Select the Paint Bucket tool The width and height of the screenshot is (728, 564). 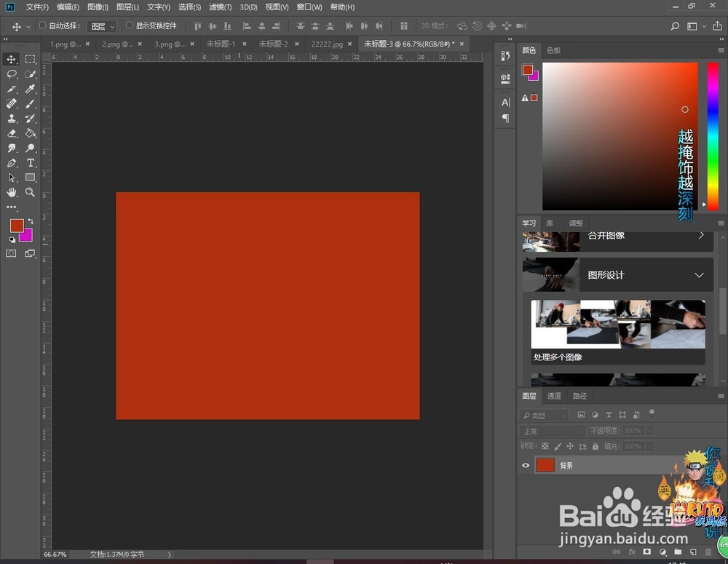pyautogui.click(x=30, y=134)
